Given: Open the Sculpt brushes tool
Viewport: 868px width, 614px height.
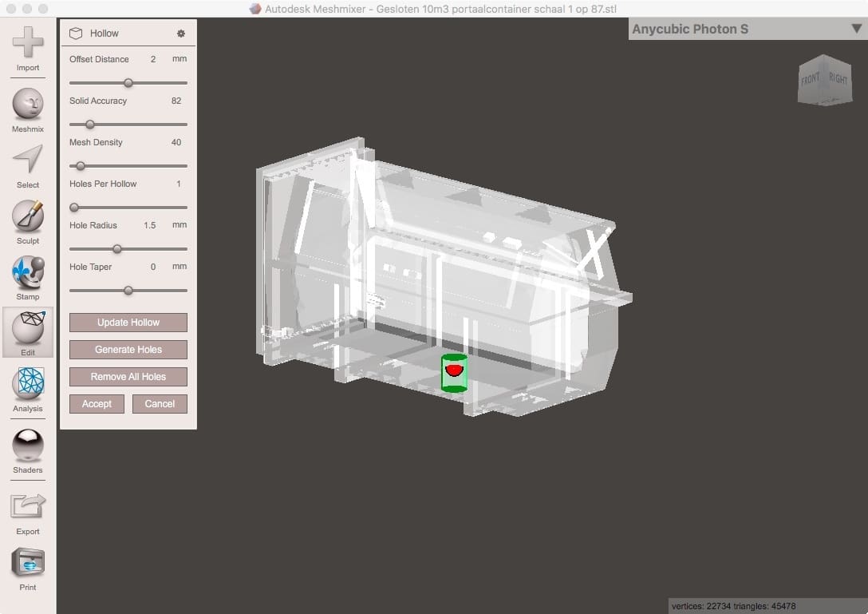Looking at the screenshot, I should pyautogui.click(x=28, y=222).
